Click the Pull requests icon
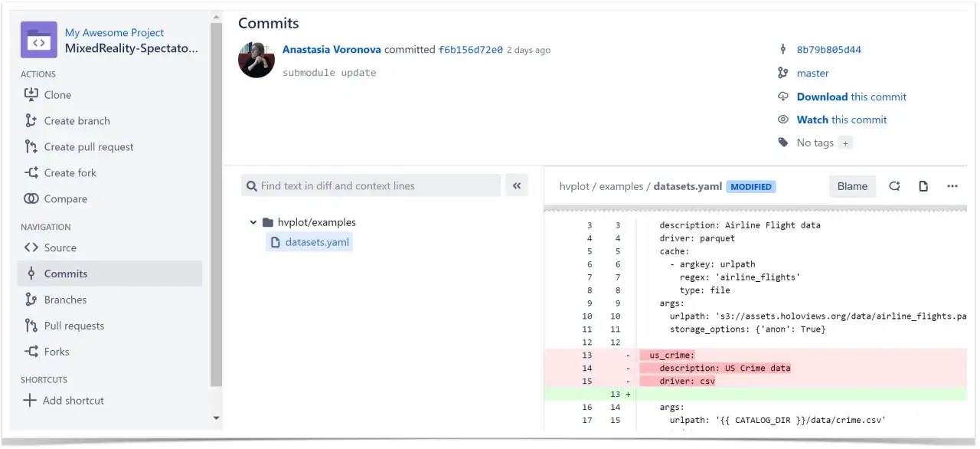This screenshot has height=449, width=980. pyautogui.click(x=31, y=326)
